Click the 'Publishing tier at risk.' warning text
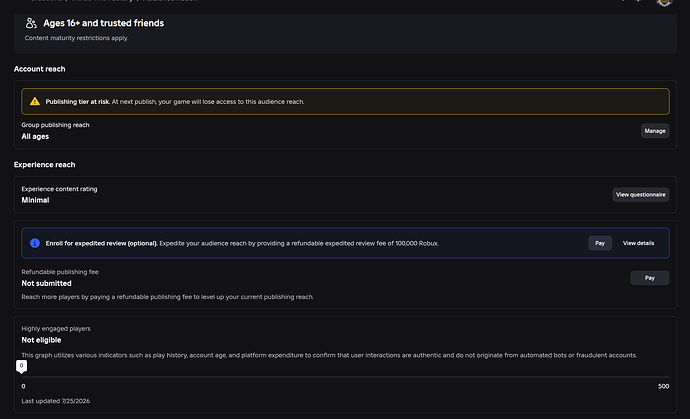The image size is (690, 419). [x=77, y=102]
